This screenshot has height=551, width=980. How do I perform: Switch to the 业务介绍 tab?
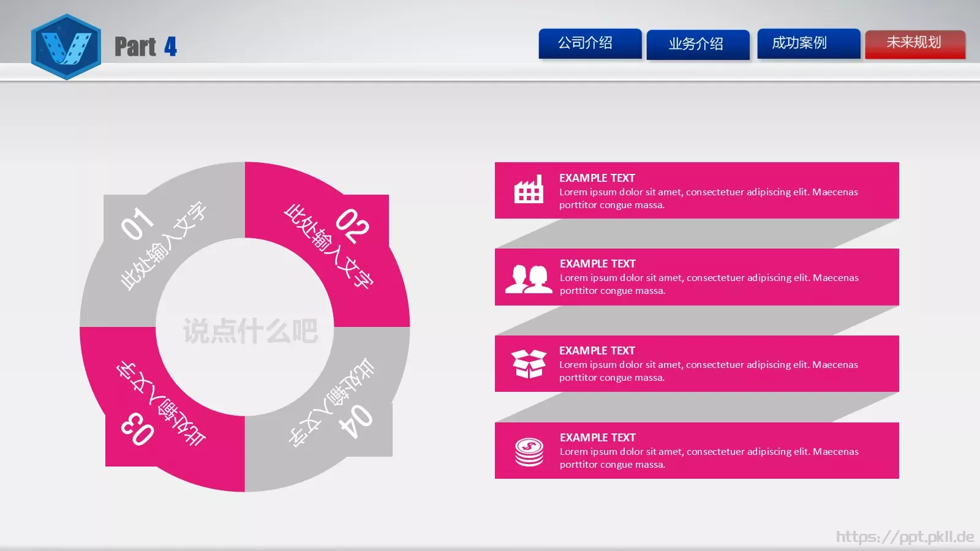[698, 45]
